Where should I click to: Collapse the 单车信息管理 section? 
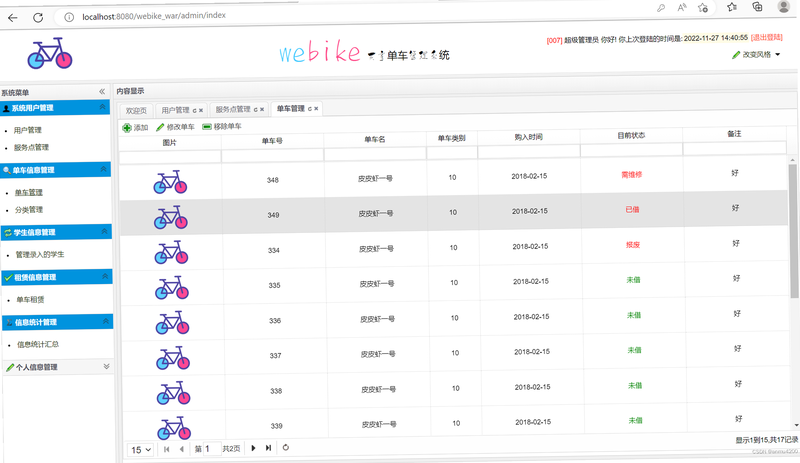point(103,169)
